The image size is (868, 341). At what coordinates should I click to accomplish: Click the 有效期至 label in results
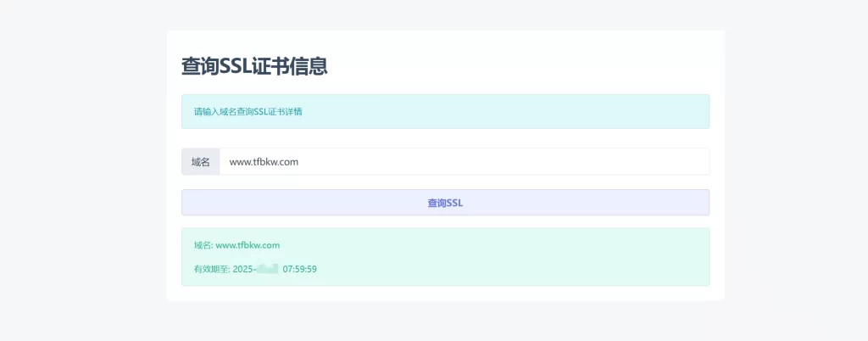(x=210, y=269)
